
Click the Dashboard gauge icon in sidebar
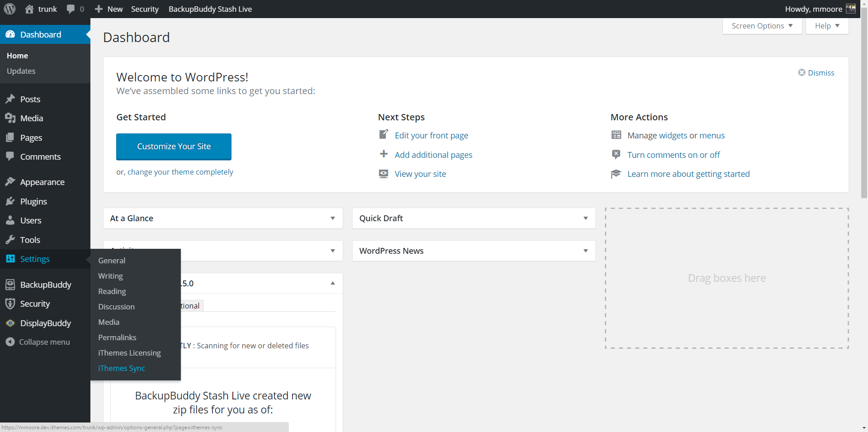pos(10,34)
